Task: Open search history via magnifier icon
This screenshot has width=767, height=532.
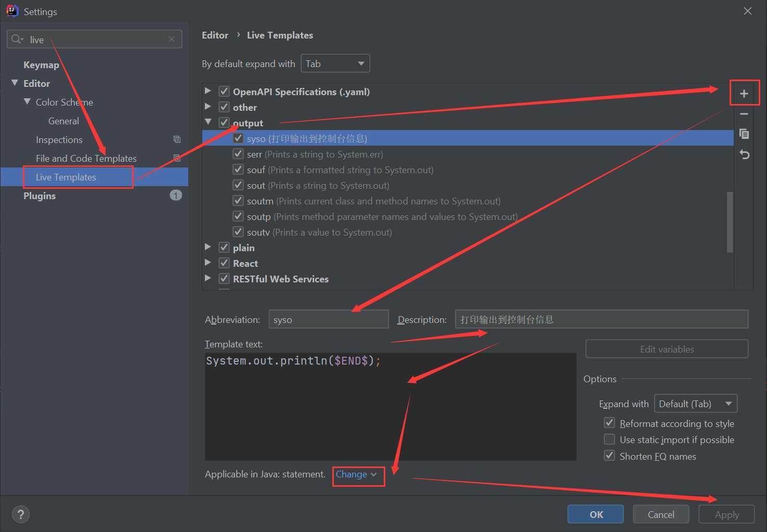Action: 17,39
